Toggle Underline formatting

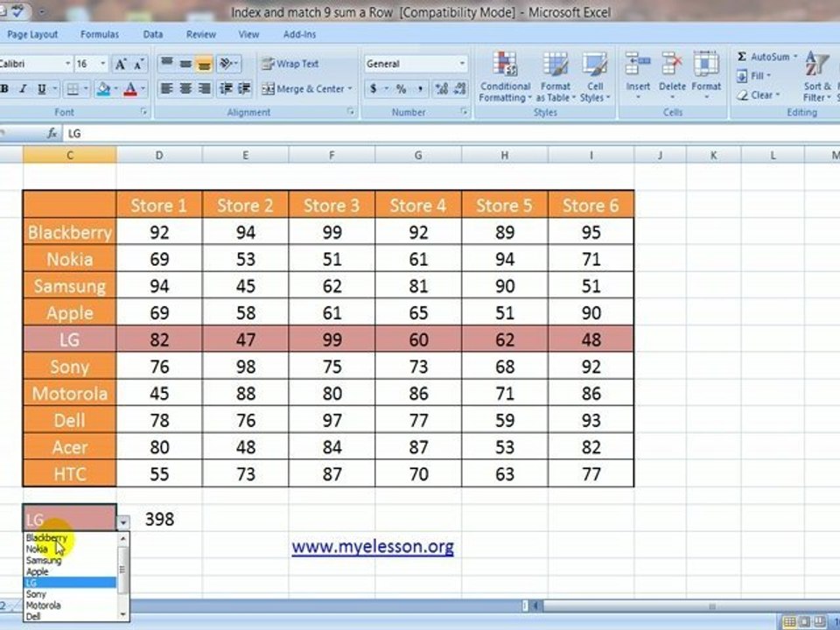coord(41,89)
